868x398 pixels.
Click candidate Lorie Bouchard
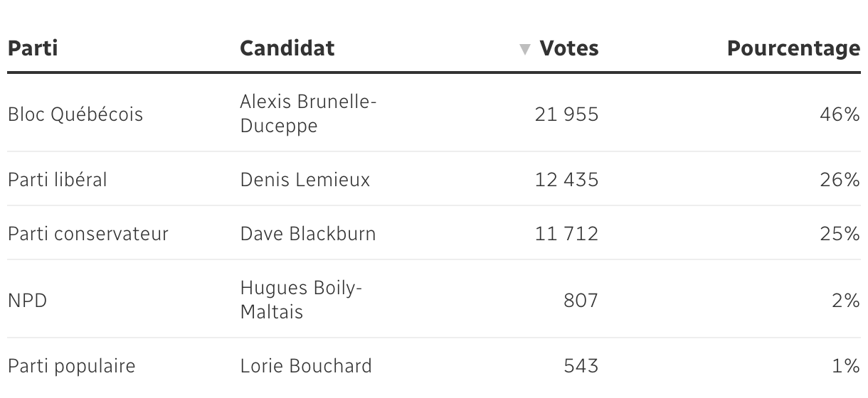pos(305,366)
